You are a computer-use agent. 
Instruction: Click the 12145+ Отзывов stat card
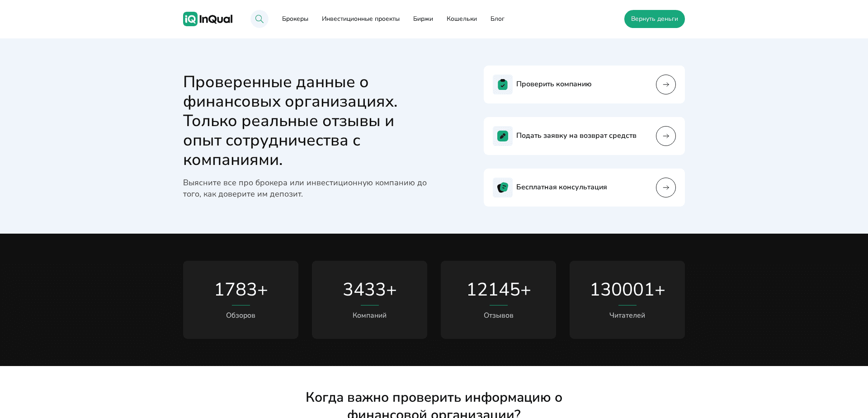pyautogui.click(x=498, y=300)
